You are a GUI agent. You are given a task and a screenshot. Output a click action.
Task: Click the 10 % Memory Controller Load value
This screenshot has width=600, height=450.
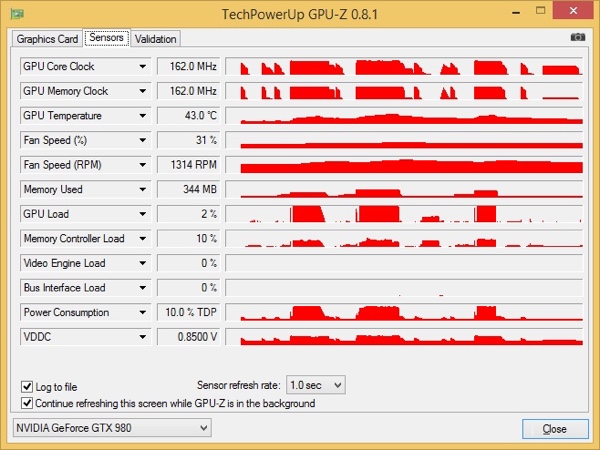coord(189,238)
